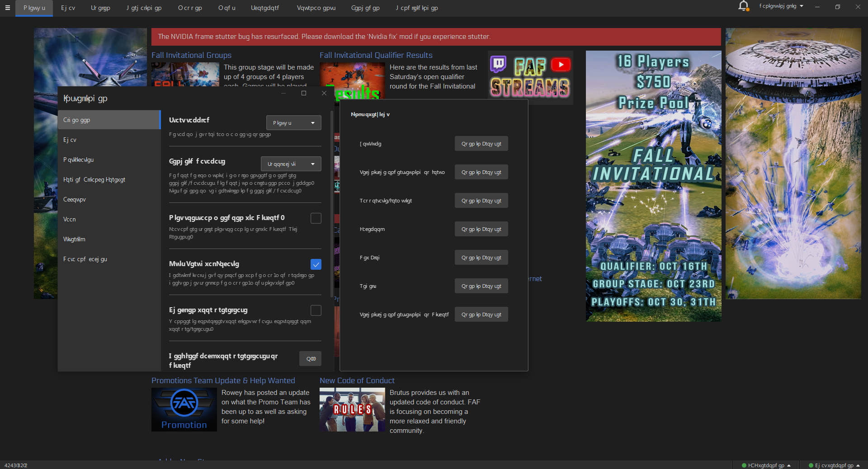This screenshot has width=868, height=469.
Task: Uncheck the 'Mwlu Vgtwi xcnNqecvlg' checkbox
Action: (x=316, y=264)
